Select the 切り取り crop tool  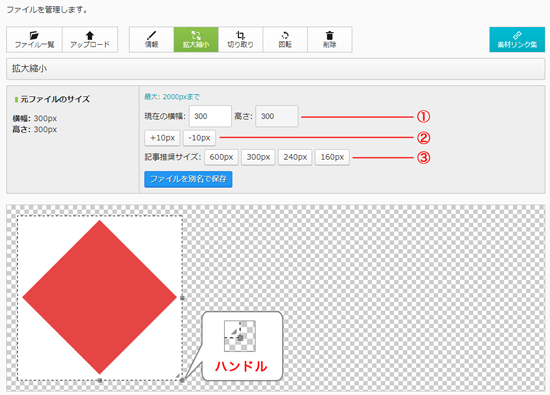[240, 40]
